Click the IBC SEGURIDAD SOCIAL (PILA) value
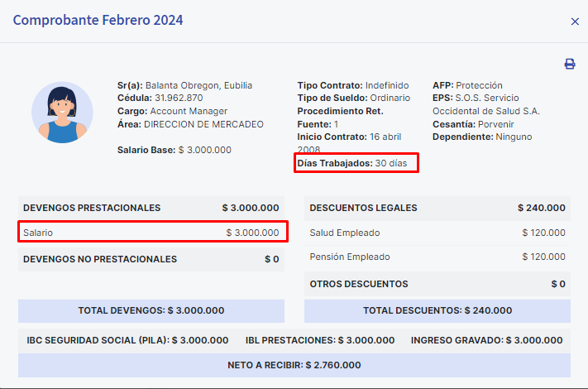The image size is (588, 389). (200, 340)
